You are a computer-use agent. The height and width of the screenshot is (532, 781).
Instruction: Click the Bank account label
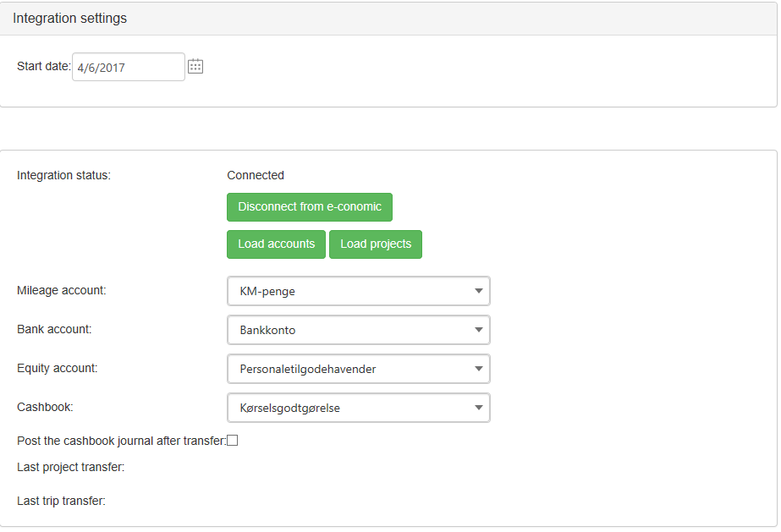click(54, 329)
